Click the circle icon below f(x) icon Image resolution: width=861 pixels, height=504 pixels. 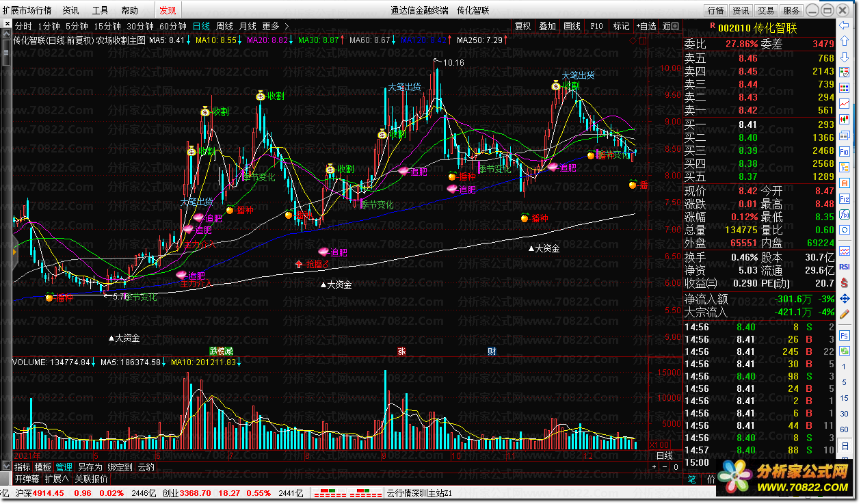(845, 230)
